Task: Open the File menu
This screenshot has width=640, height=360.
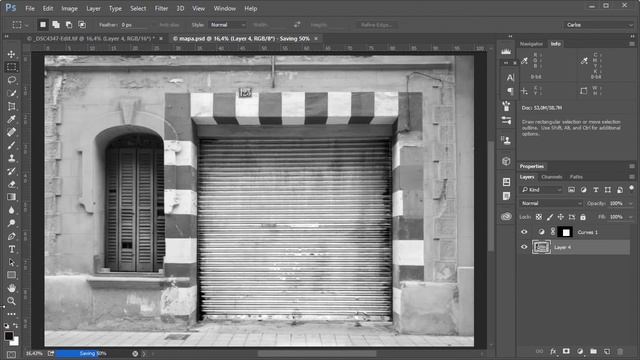Action: click(x=30, y=9)
